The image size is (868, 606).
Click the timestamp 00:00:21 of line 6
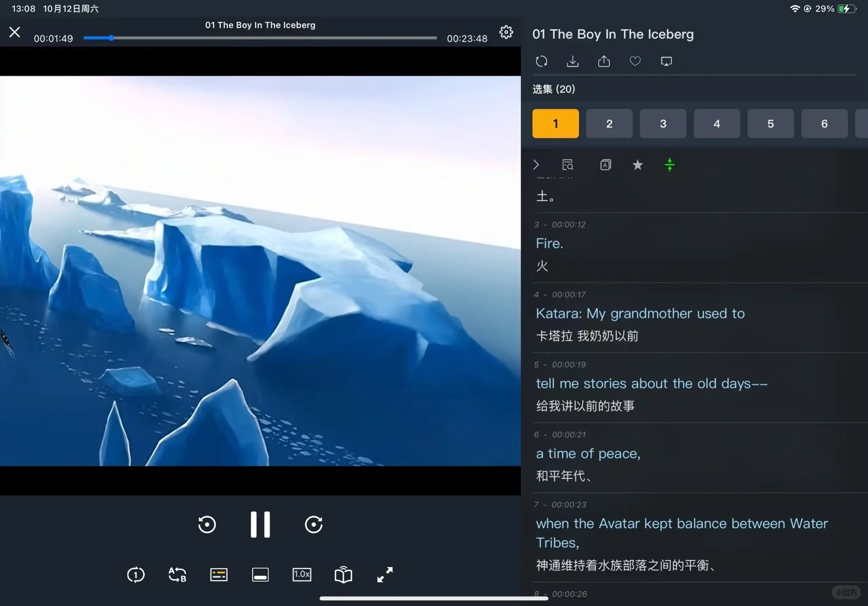(x=569, y=435)
